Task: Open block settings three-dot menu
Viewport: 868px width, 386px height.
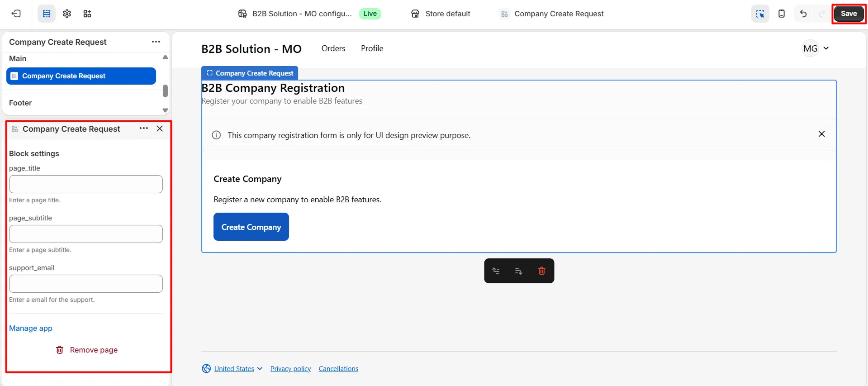Action: pyautogui.click(x=144, y=129)
